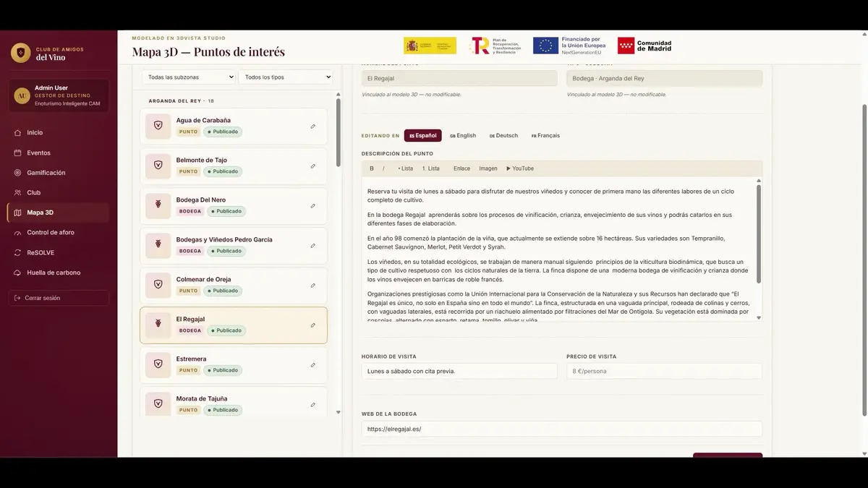Click the Precio de visita field
This screenshot has width=868, height=488.
(x=664, y=371)
